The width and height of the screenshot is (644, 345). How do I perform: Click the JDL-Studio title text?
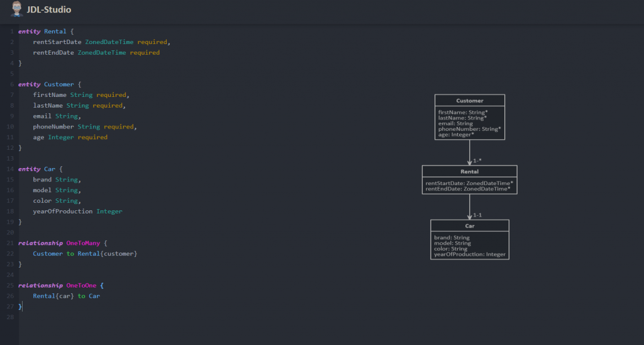click(x=49, y=9)
